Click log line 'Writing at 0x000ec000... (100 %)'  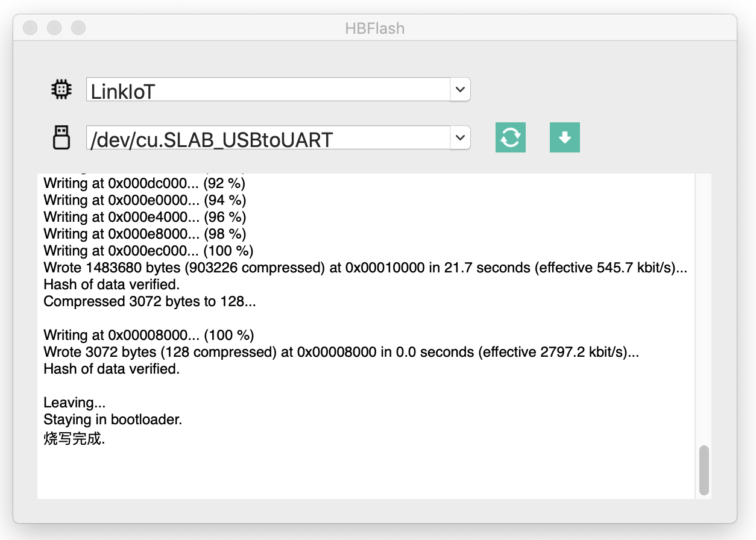(x=148, y=251)
